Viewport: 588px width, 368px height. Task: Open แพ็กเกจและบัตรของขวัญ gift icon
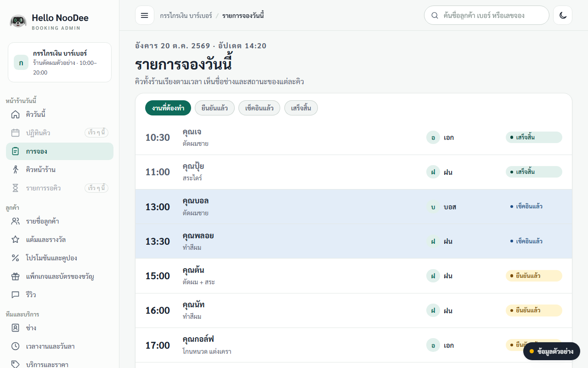click(x=15, y=276)
